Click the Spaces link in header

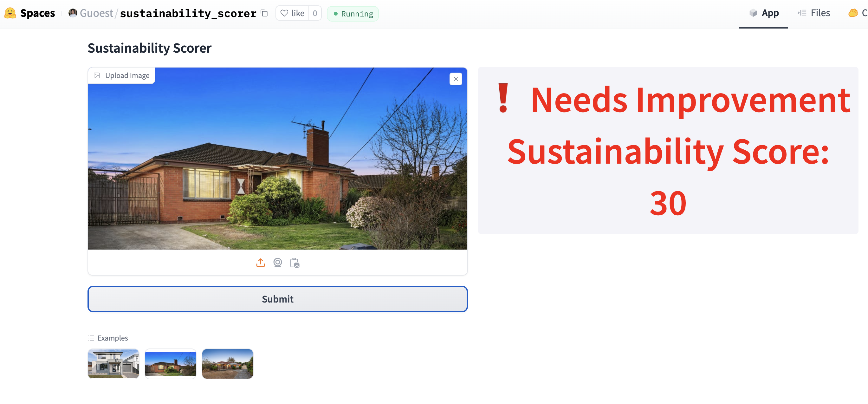point(37,13)
